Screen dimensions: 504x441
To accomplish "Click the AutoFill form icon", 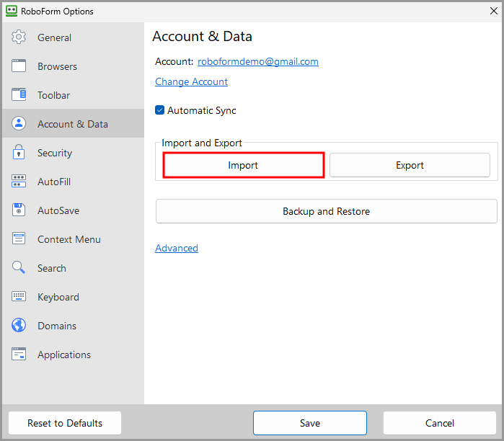I will pos(19,181).
